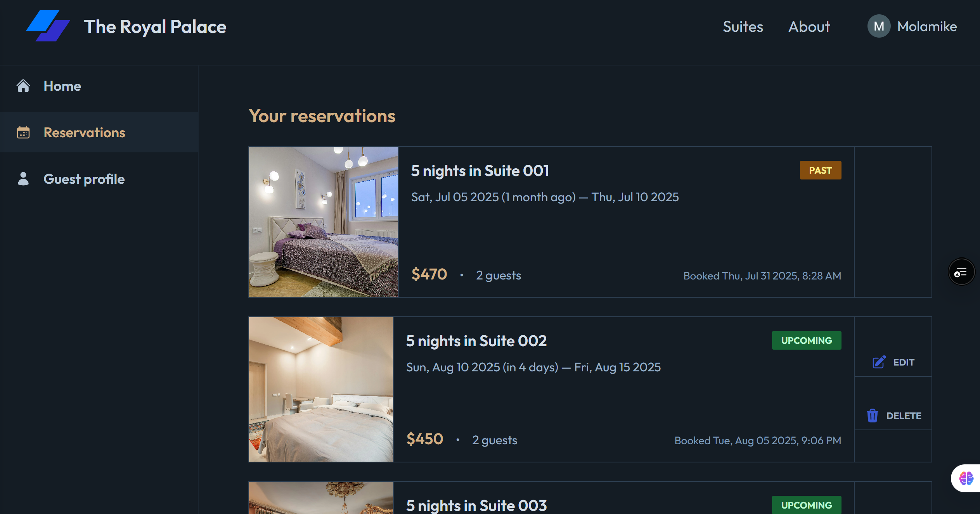Open the About navigation link
This screenshot has width=980, height=514.
[809, 26]
